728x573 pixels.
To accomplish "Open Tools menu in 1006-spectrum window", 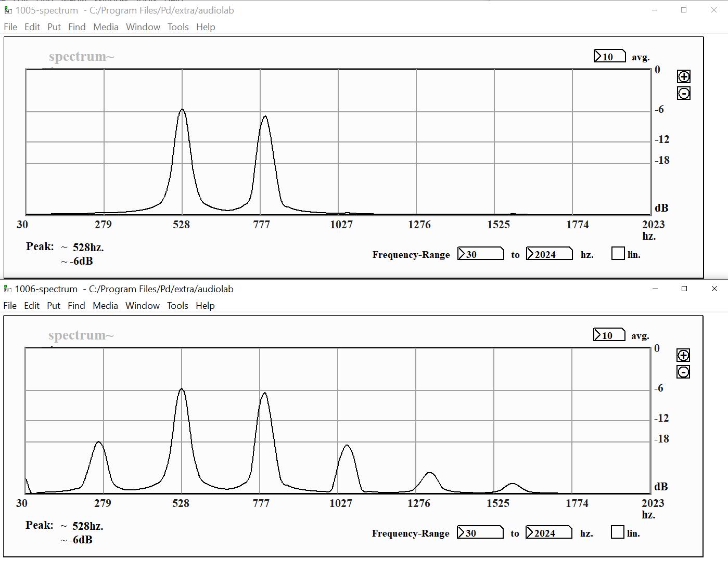I will tap(177, 306).
